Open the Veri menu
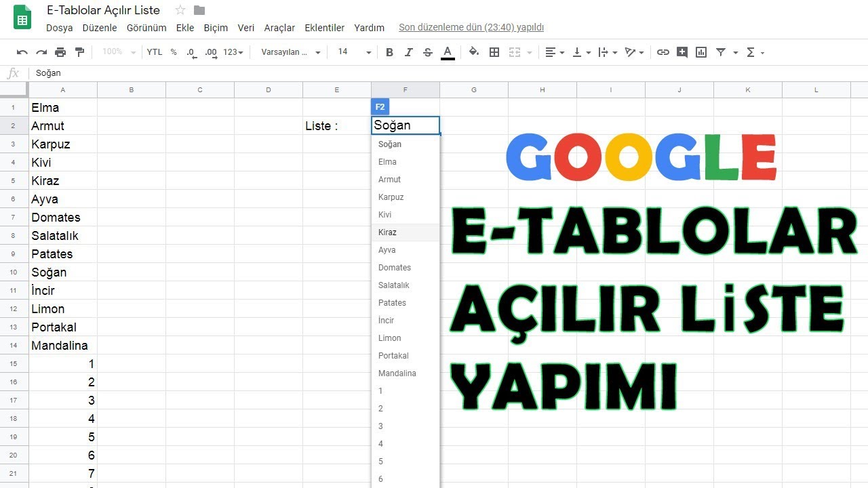This screenshot has width=868, height=488. (246, 28)
